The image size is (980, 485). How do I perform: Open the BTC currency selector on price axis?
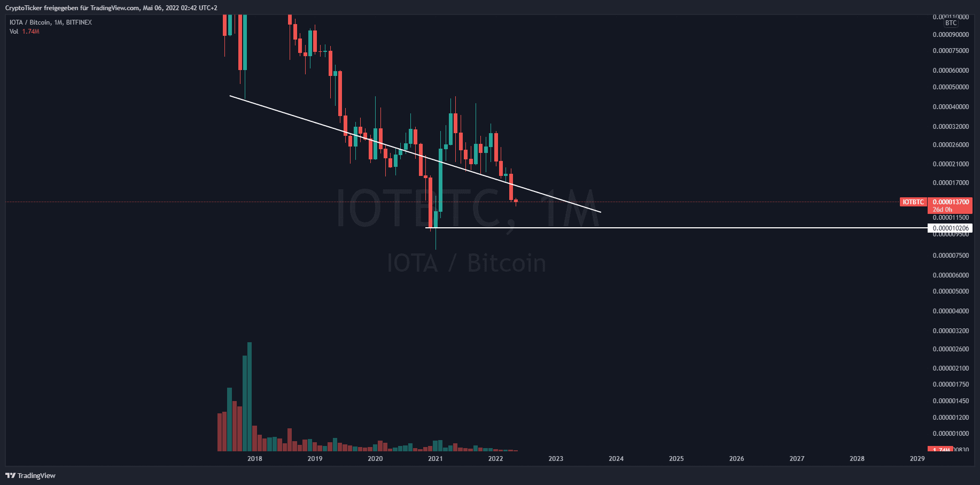(x=951, y=23)
